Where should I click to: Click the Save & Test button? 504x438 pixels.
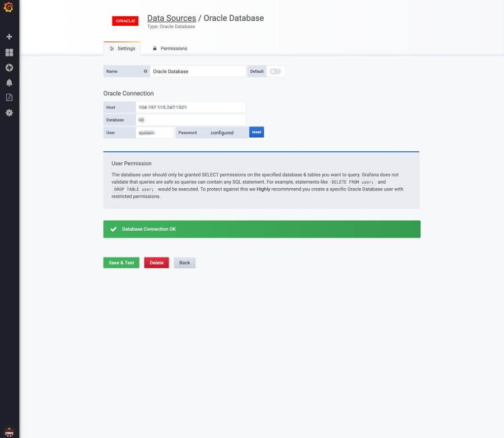[x=121, y=263]
